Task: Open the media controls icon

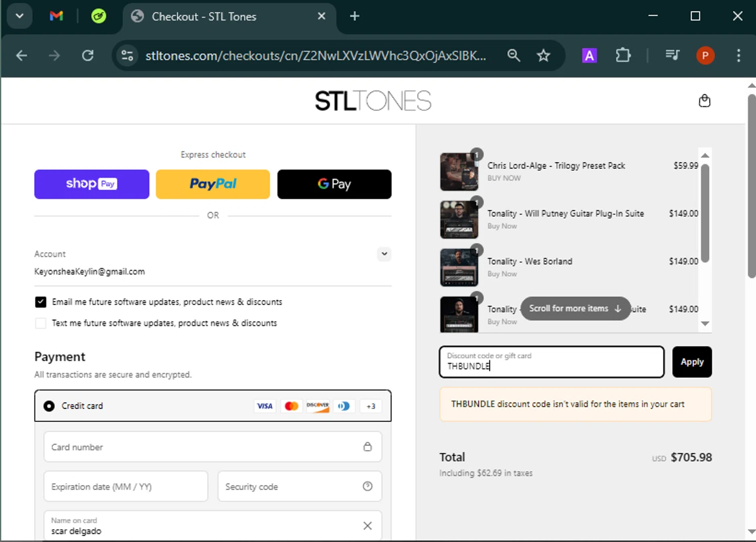Action: coord(672,54)
